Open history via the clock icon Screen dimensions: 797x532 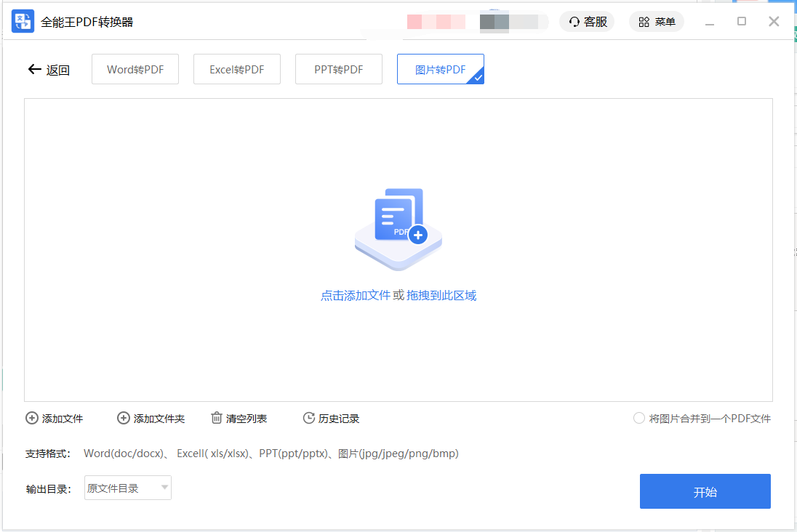[x=308, y=418]
